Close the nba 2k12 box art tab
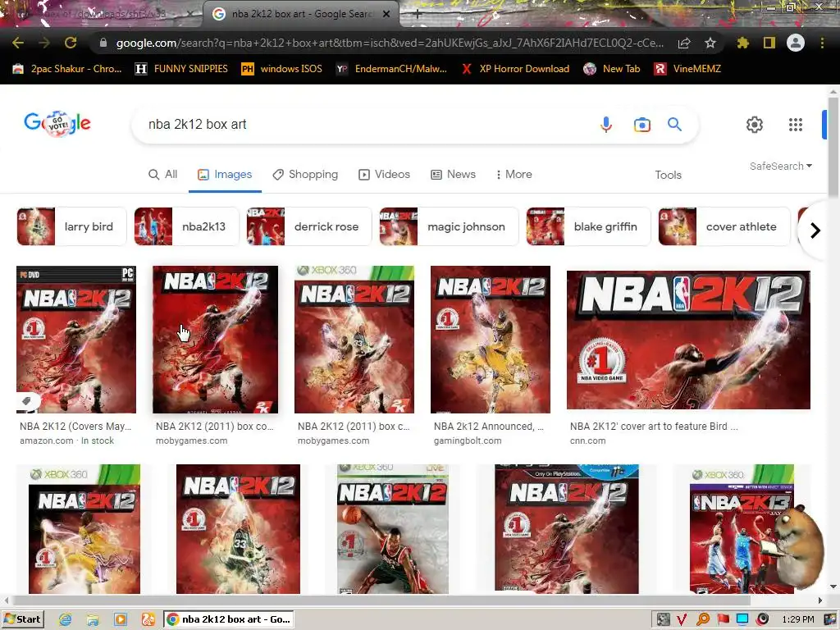This screenshot has height=630, width=840. coord(386,15)
